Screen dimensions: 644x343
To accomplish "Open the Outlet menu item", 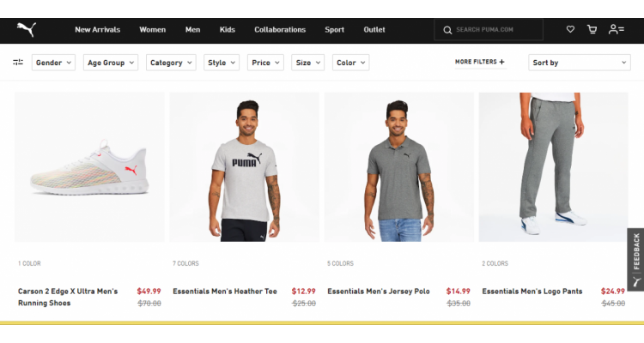I will pyautogui.click(x=374, y=29).
